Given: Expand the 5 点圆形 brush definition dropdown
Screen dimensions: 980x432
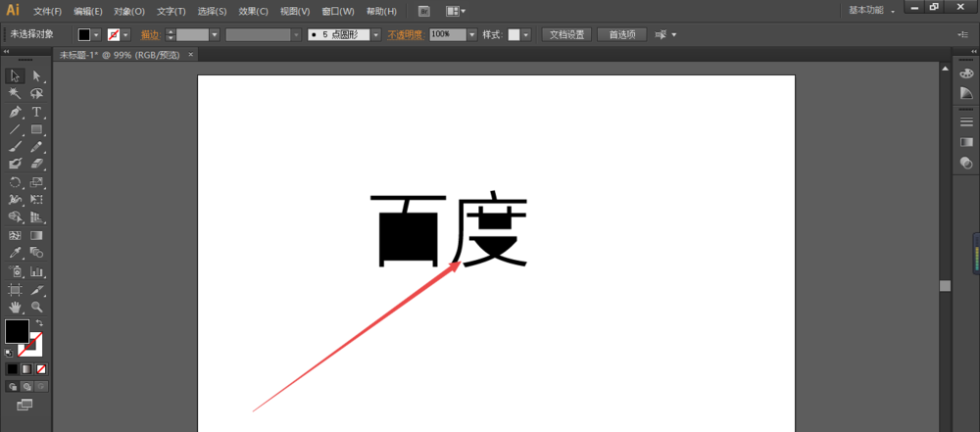Looking at the screenshot, I should (376, 35).
